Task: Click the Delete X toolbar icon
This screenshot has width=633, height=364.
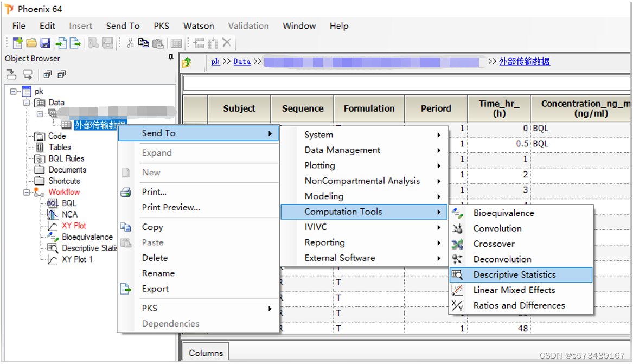Action: click(227, 42)
